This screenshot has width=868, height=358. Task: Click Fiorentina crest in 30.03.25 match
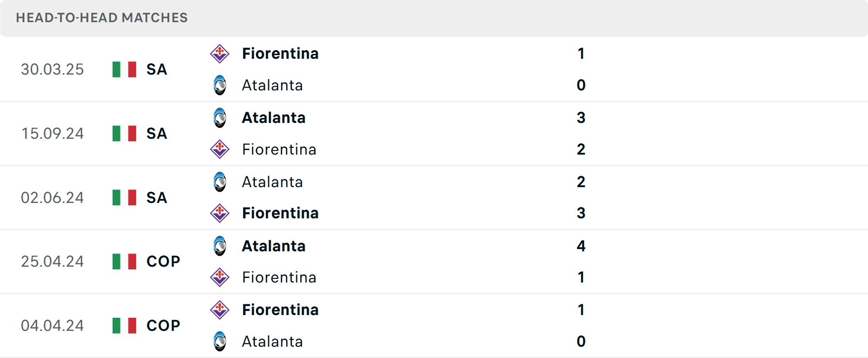click(220, 54)
